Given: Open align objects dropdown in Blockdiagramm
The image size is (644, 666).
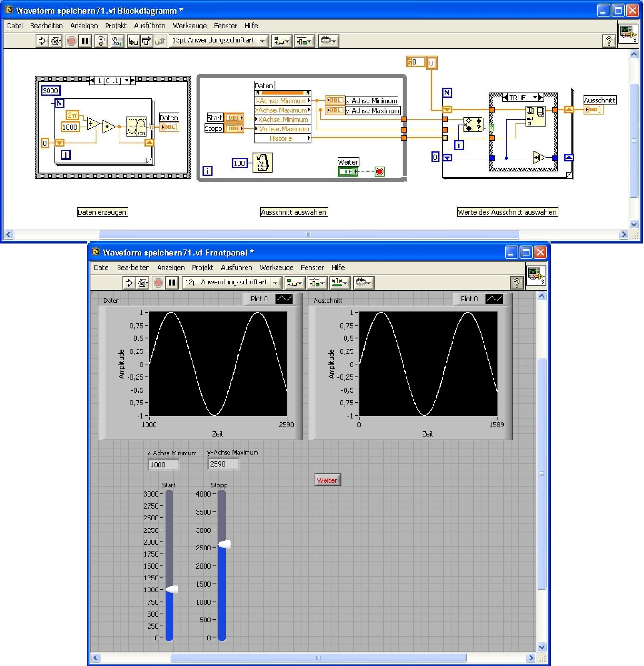Looking at the screenshot, I should 281,41.
